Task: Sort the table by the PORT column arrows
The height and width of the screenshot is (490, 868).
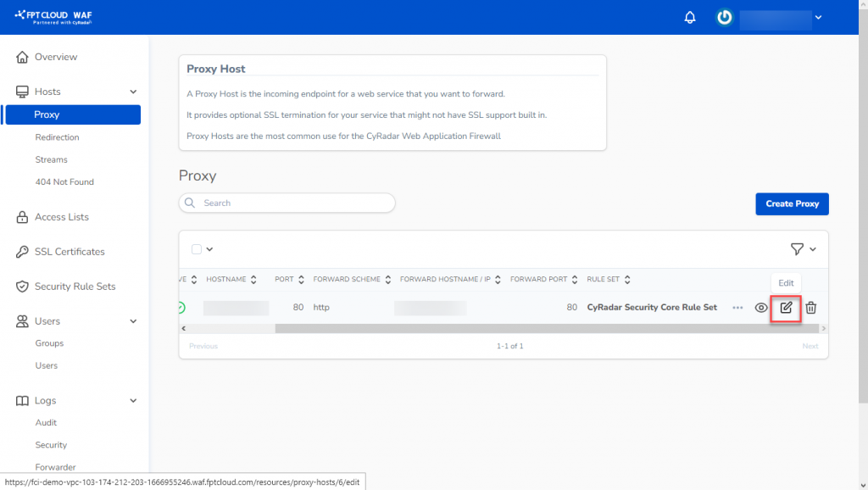Action: (299, 279)
